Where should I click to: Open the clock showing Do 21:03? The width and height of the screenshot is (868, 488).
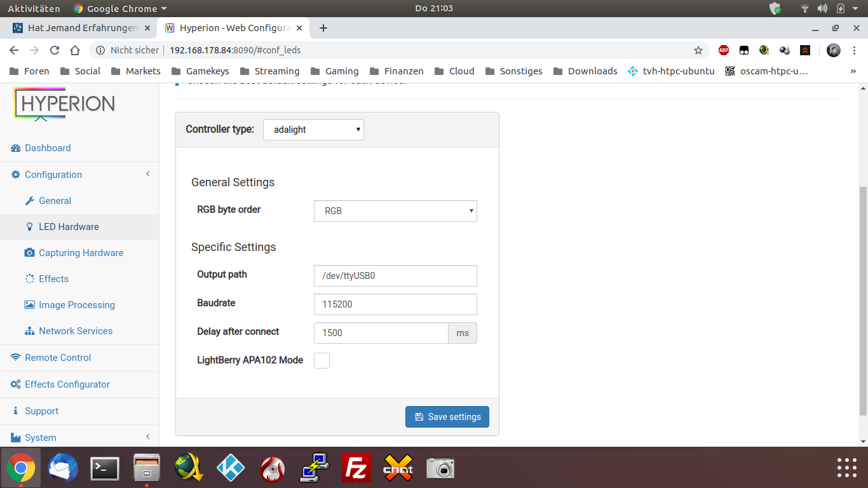pyautogui.click(x=434, y=9)
